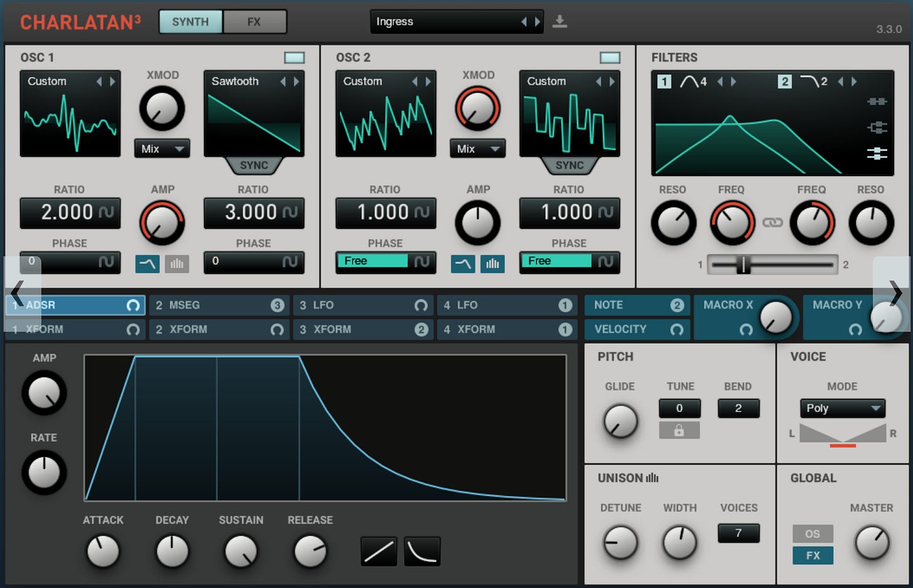
Task: Select the 4 XFORM tab
Action: 507,330
